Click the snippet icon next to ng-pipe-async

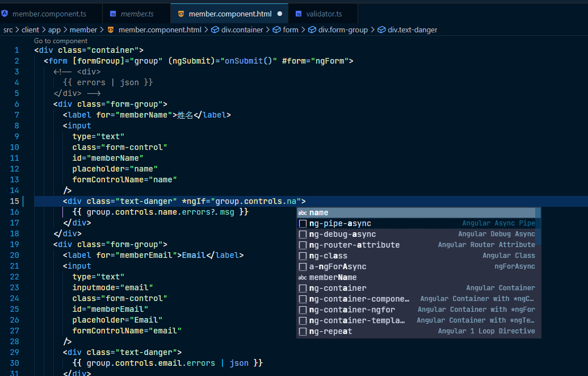pos(303,224)
